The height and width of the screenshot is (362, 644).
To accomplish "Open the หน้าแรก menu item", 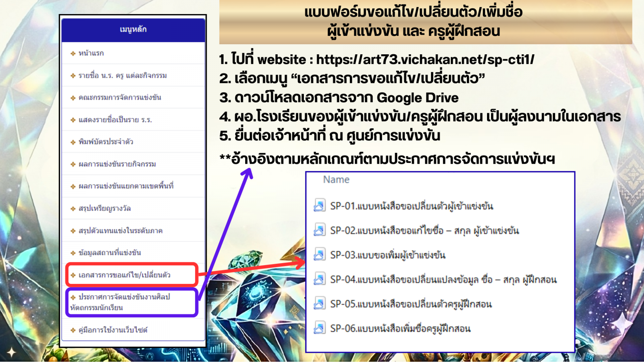I will pos(91,53).
